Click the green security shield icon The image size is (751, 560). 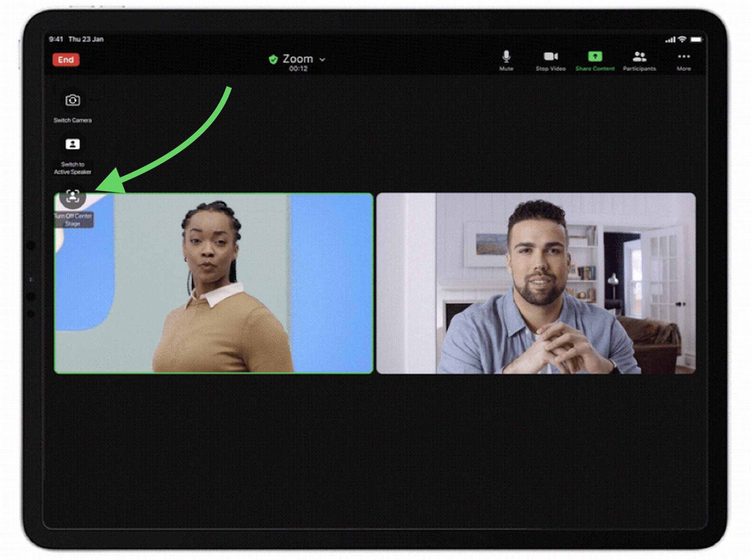273,59
